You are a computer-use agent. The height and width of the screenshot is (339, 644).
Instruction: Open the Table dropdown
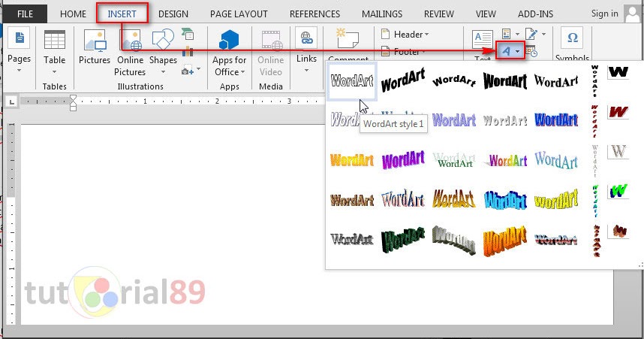coord(55,71)
